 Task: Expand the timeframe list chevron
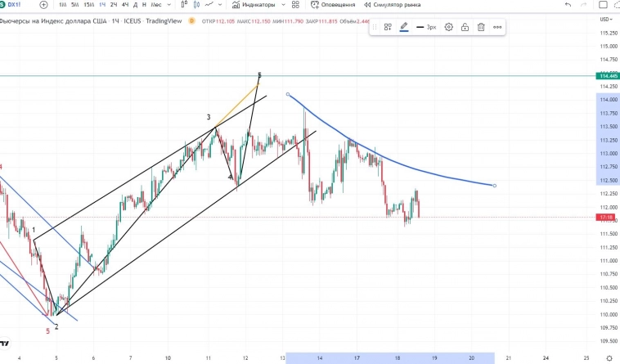point(169,5)
